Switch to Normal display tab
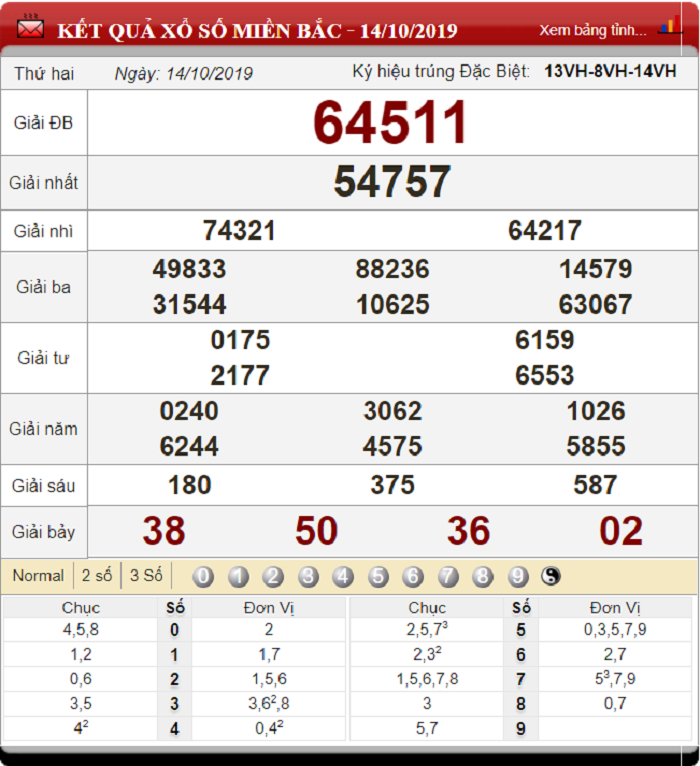This screenshot has width=700, height=766. pyautogui.click(x=38, y=575)
